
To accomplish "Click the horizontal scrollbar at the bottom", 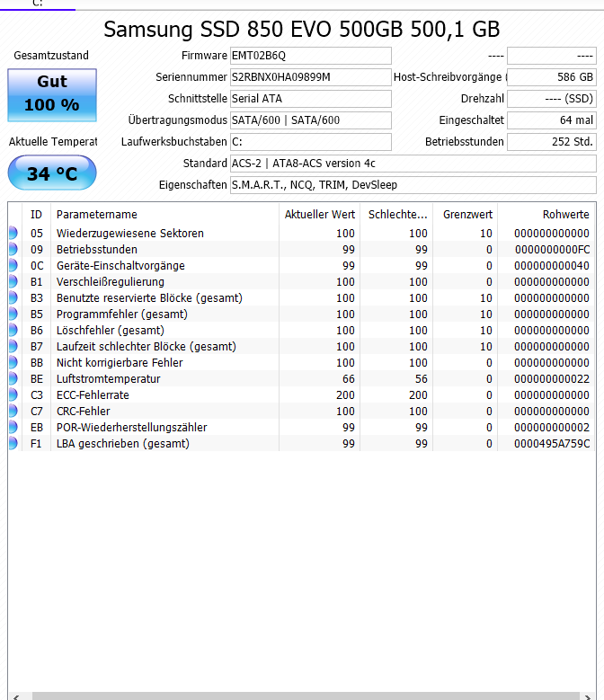I will click(x=306, y=696).
